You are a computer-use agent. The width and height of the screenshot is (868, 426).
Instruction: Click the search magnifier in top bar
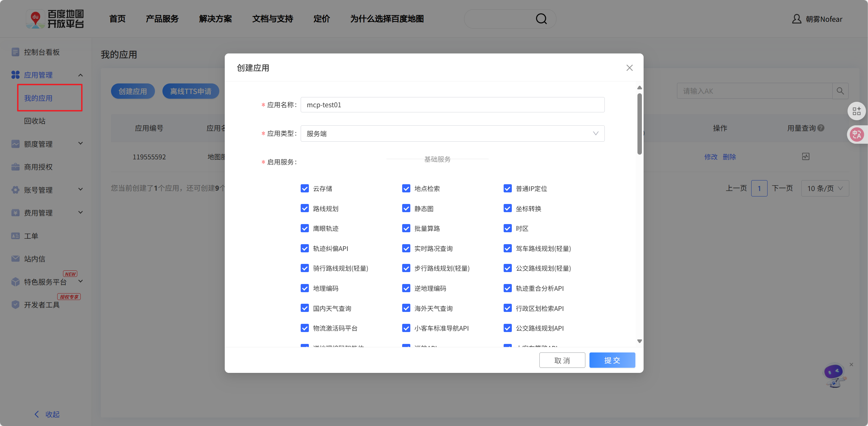(541, 19)
